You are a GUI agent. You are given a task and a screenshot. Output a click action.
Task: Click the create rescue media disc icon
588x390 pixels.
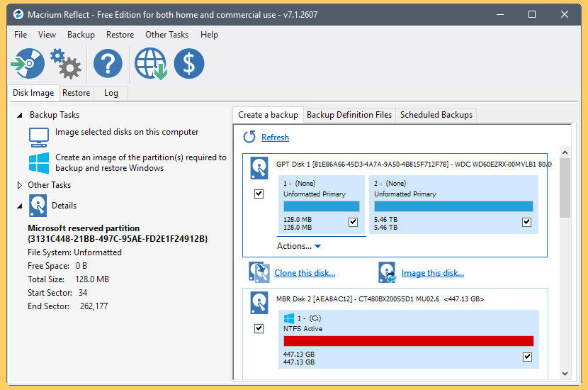point(28,63)
